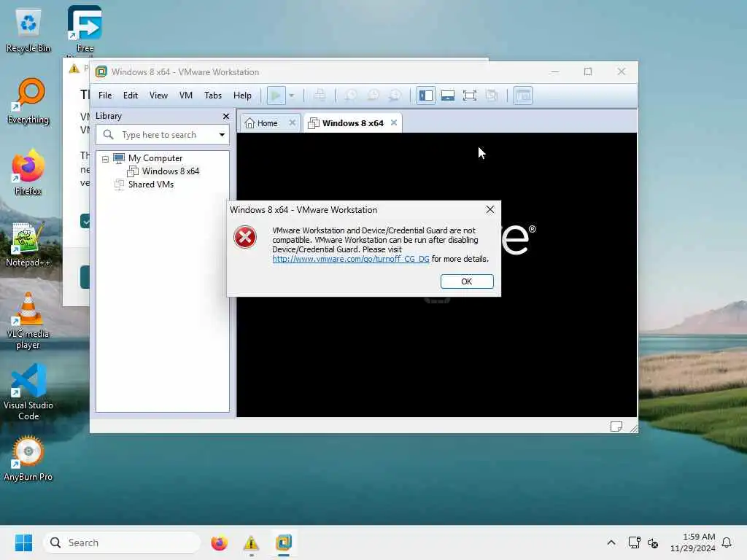Open the Everything desktop shortcut
The width and height of the screenshot is (747, 560).
tap(28, 101)
